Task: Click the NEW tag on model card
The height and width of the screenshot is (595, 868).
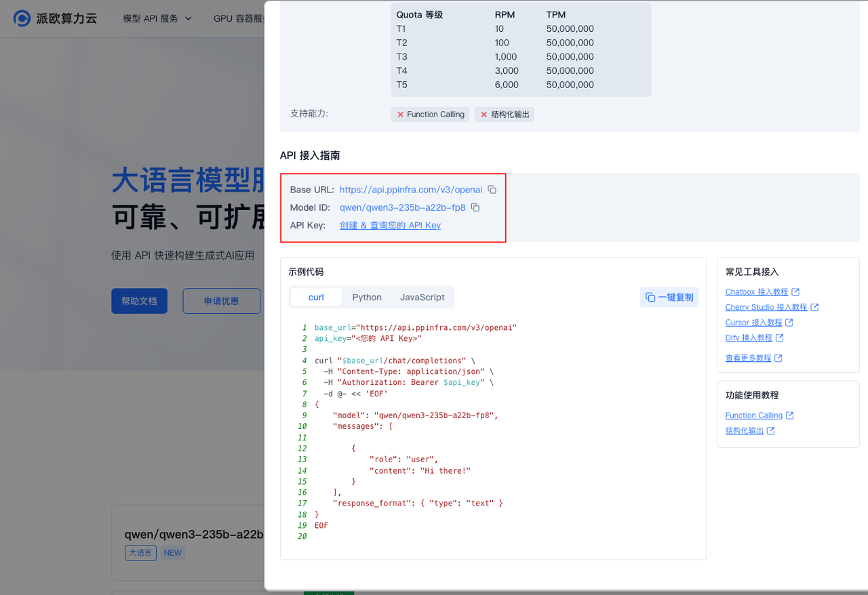Action: (172, 553)
